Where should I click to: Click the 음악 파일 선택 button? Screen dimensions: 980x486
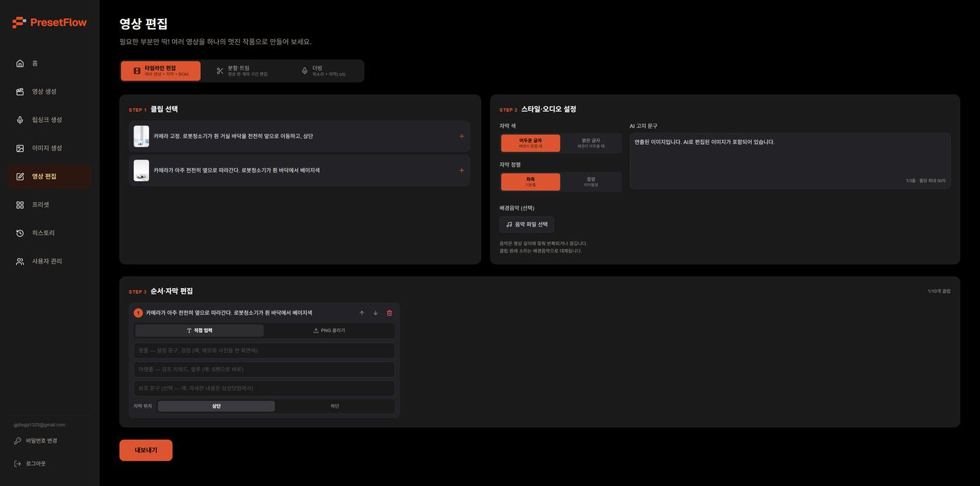527,224
